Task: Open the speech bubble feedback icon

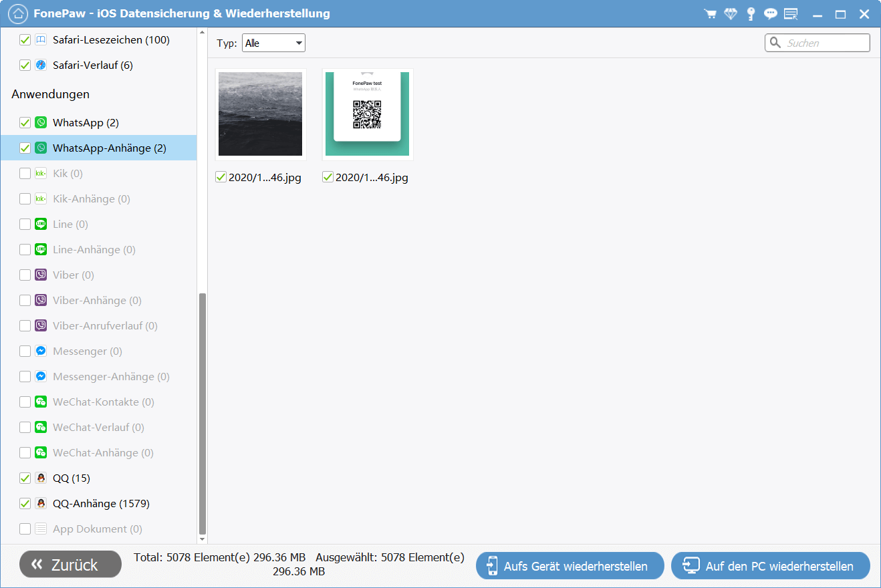Action: tap(771, 14)
